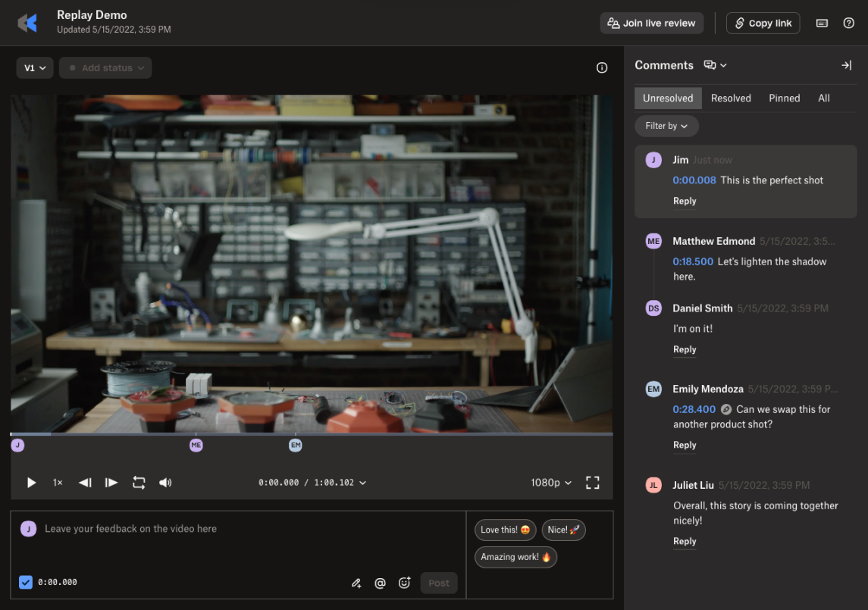The width and height of the screenshot is (868, 610).
Task: Reply to Emily Mendoza's comment
Action: 684,445
